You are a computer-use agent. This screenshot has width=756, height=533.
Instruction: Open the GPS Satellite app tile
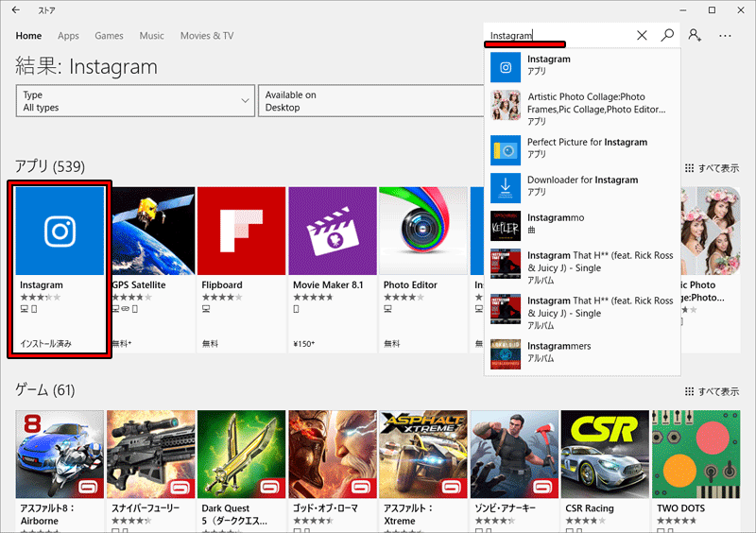point(153,269)
